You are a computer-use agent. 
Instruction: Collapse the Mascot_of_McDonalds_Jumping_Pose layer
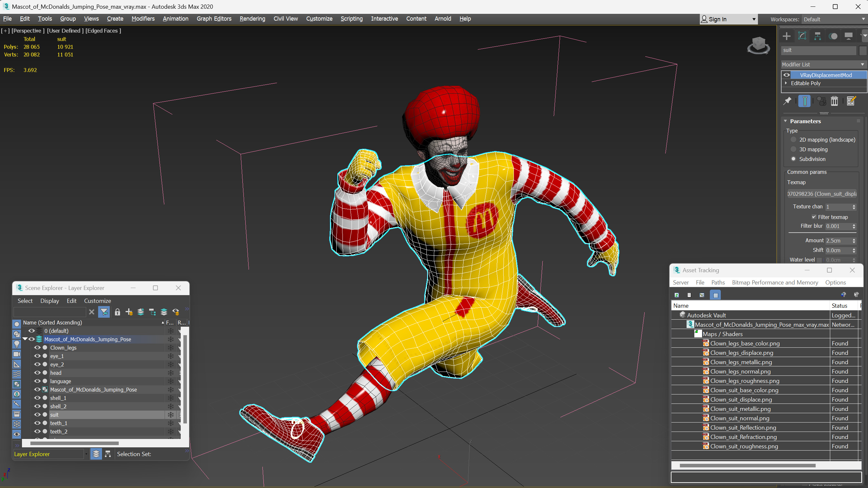(x=25, y=339)
